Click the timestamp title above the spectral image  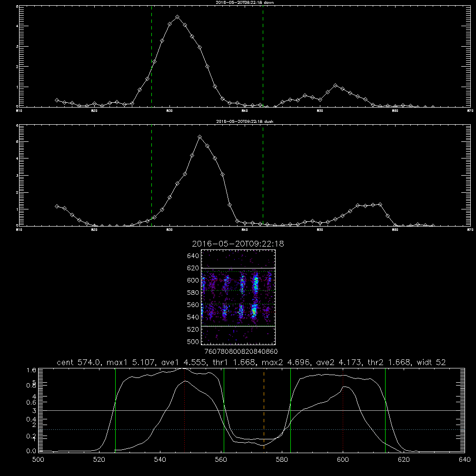point(238,244)
